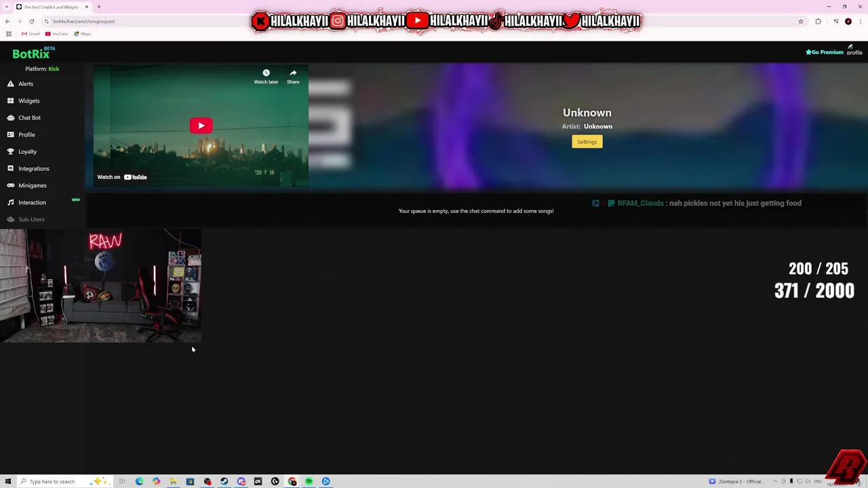Click Watch later on video
868x488 pixels.
pos(266,77)
